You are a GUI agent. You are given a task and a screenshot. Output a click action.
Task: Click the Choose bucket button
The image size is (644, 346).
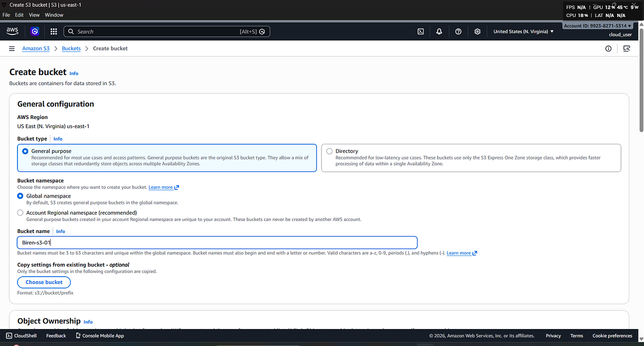point(44,282)
